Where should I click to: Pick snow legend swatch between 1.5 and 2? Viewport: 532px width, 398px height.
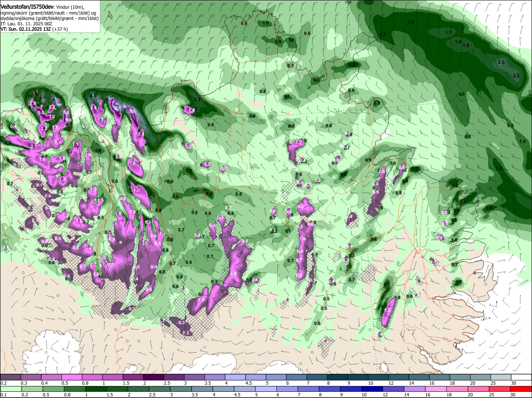point(133,377)
